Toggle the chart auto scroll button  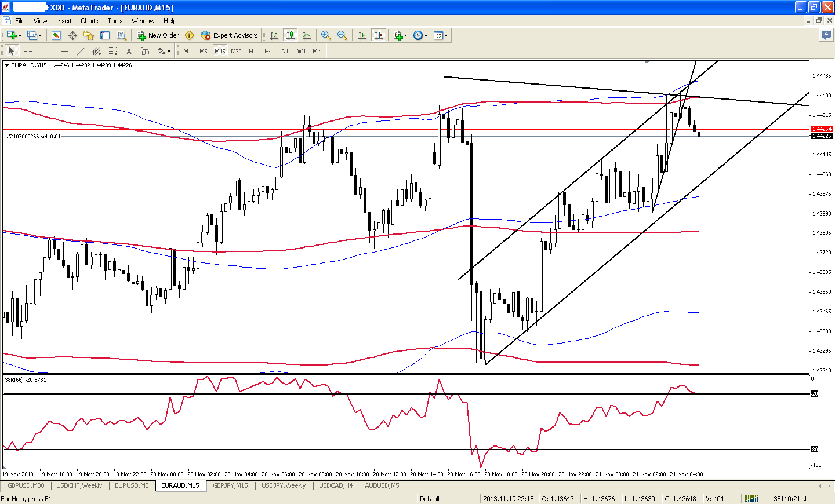(362, 35)
